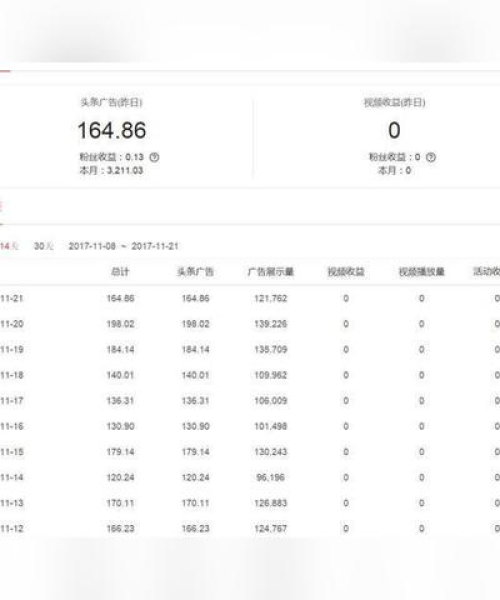Click 170.11 in the 头条广告 column
The image size is (500, 600).
195,503
